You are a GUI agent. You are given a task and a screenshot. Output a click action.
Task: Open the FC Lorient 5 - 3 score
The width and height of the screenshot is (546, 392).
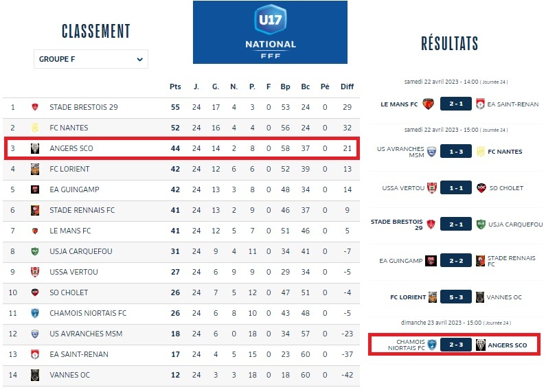456,297
